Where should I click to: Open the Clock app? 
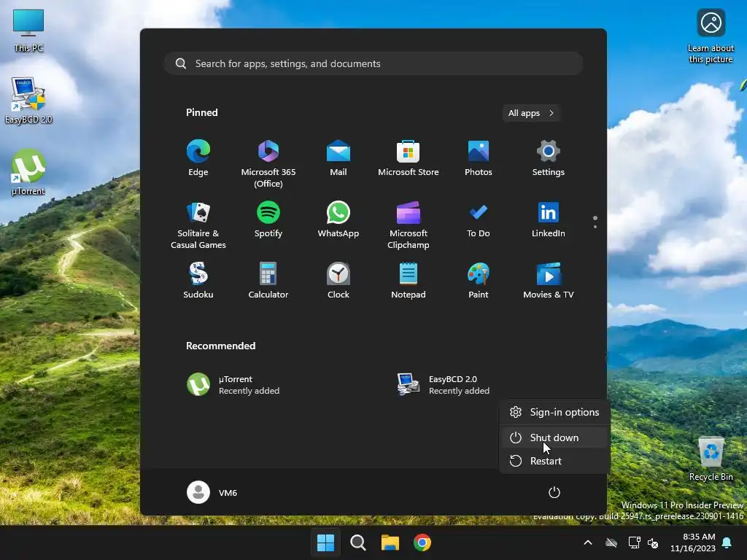tap(338, 281)
